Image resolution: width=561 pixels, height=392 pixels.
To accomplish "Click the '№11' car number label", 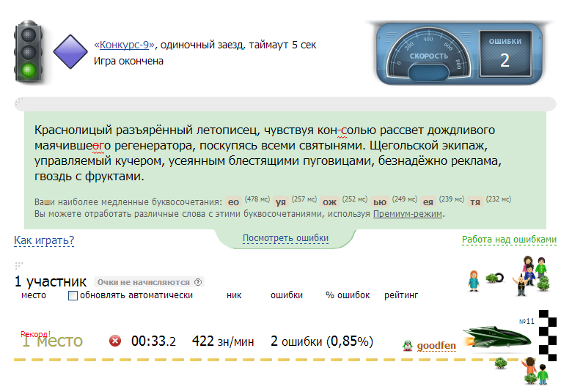I will pyautogui.click(x=527, y=321).
